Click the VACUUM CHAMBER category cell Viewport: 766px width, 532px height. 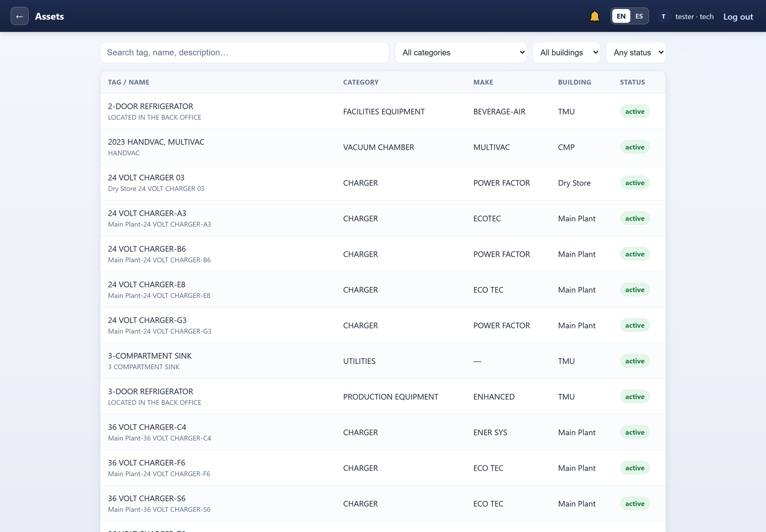click(x=379, y=147)
